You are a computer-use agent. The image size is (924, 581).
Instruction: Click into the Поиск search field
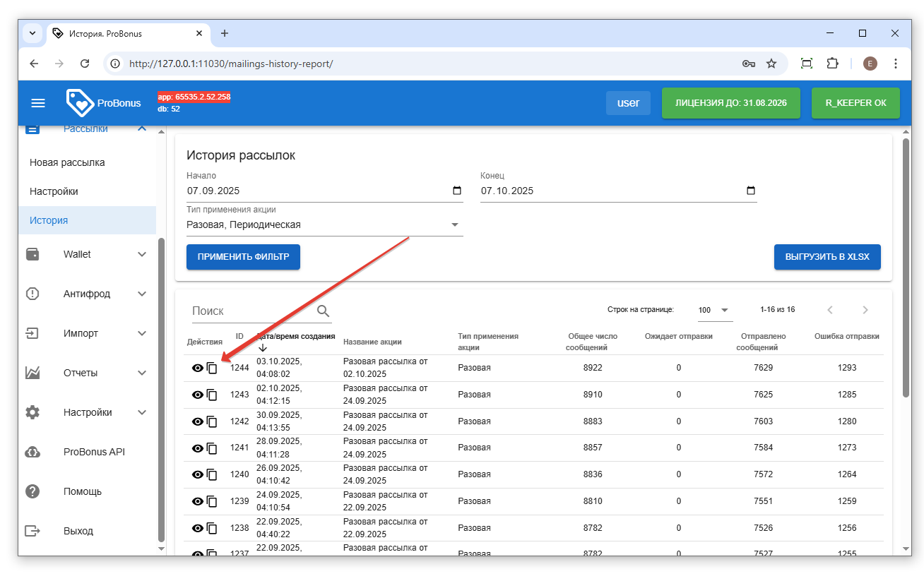tap(251, 311)
